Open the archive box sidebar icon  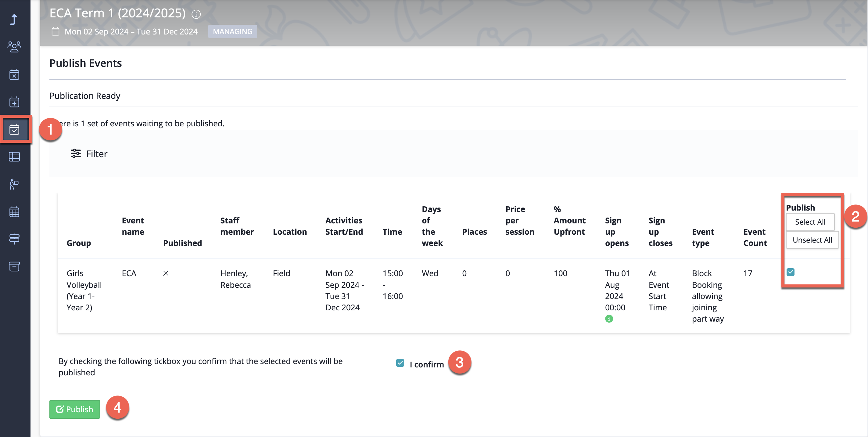pyautogui.click(x=14, y=266)
